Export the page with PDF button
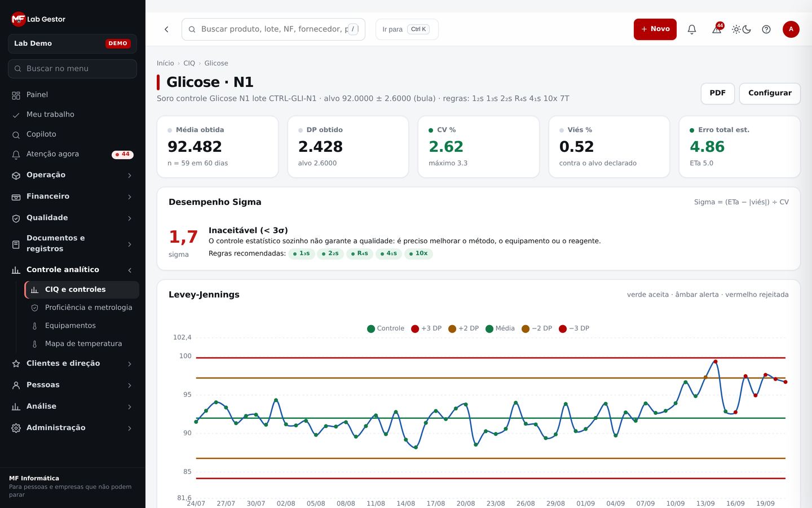 tap(717, 93)
